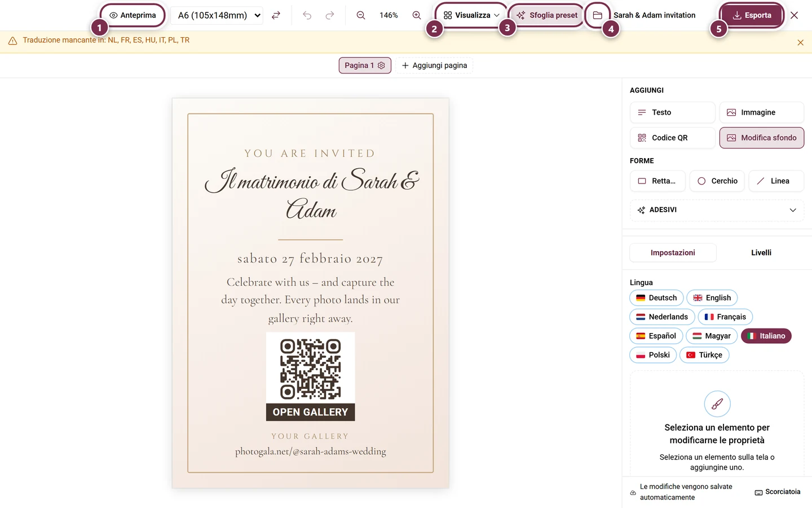This screenshot has width=812, height=508.
Task: Open Anteprima preview
Action: (133, 15)
